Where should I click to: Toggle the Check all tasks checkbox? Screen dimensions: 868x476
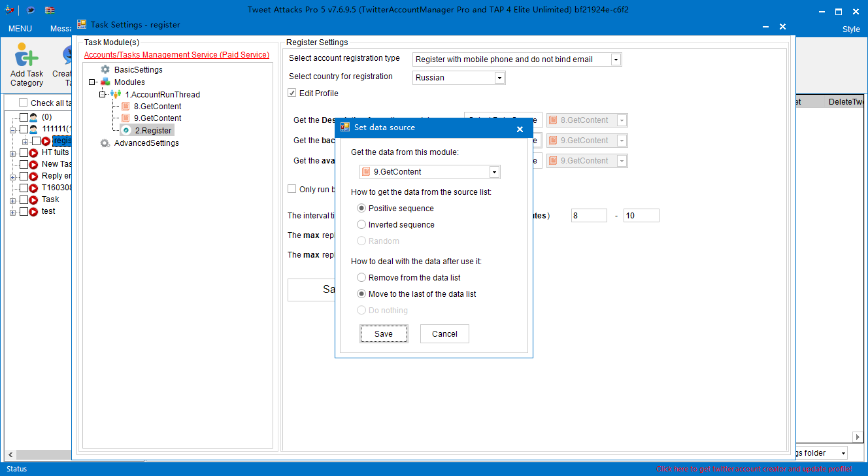pos(24,103)
